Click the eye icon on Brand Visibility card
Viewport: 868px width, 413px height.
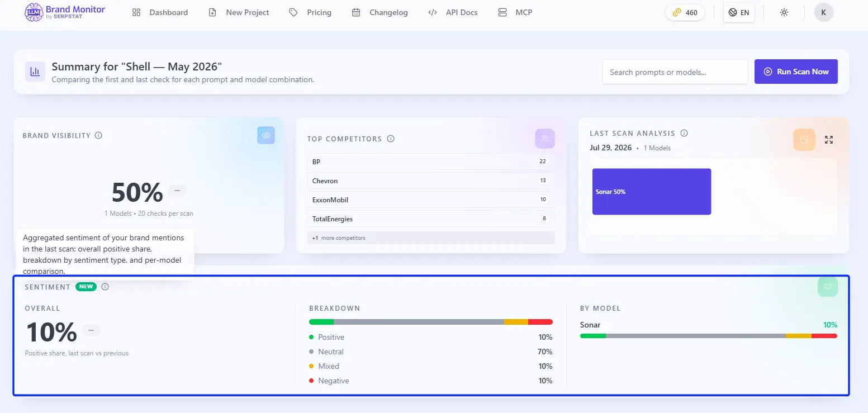[x=266, y=135]
